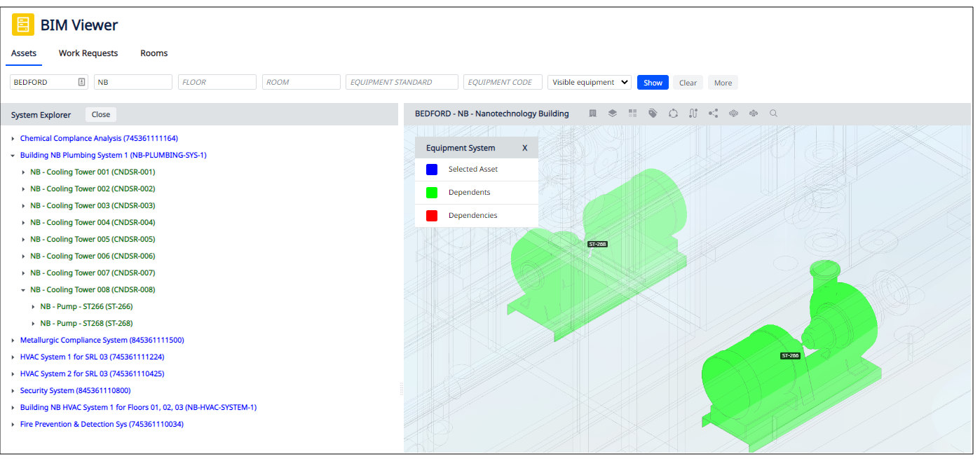Click the upper ST-268 label in 3D view
Screen dimensions: 980x461
[x=597, y=245]
